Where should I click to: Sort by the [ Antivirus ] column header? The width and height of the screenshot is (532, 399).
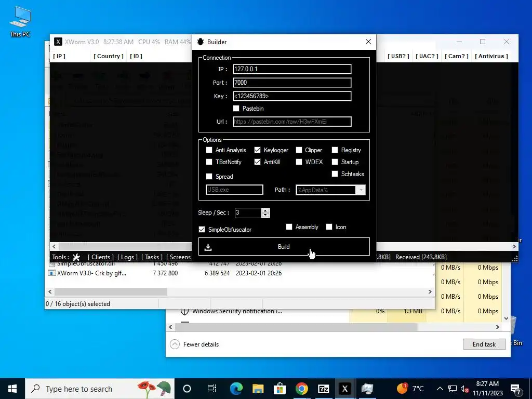(x=491, y=56)
